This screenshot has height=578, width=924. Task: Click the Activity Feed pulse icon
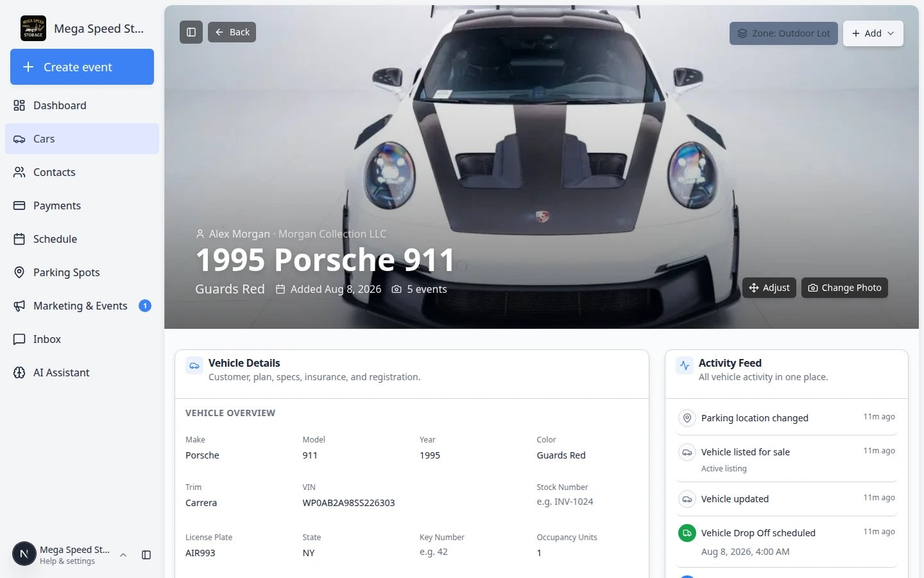click(685, 365)
